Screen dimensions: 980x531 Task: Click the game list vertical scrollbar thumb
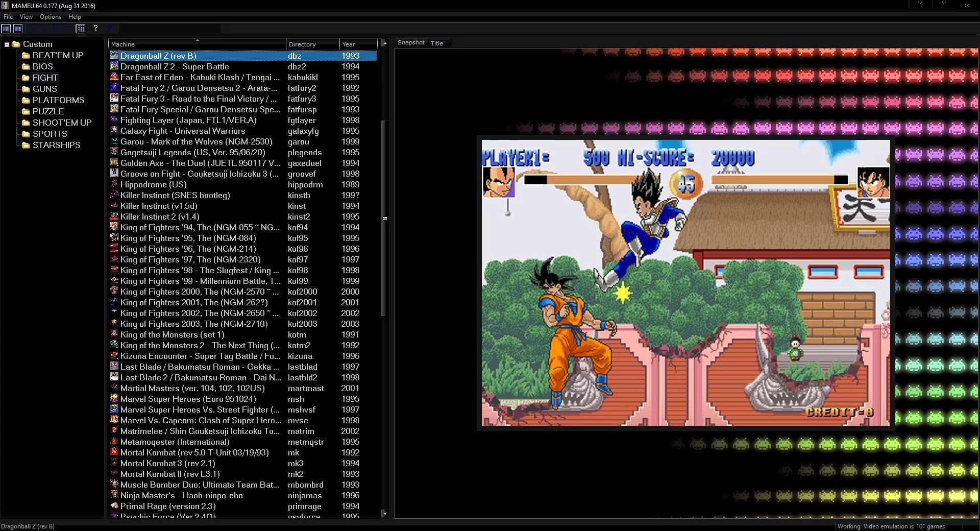384,218
